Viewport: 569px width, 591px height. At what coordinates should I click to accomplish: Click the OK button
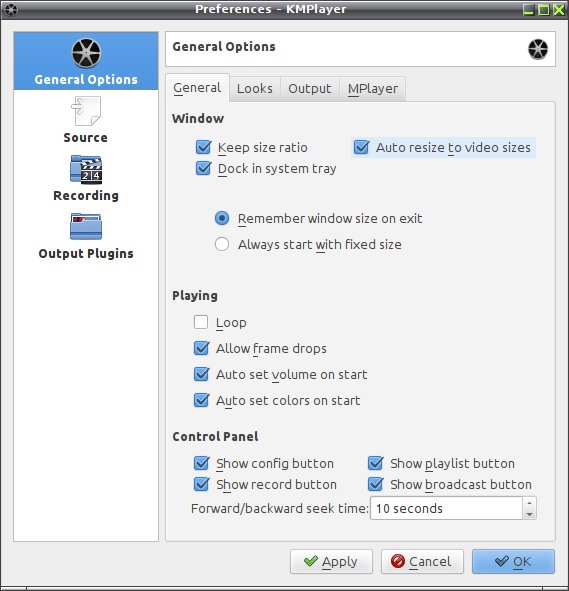pos(513,562)
